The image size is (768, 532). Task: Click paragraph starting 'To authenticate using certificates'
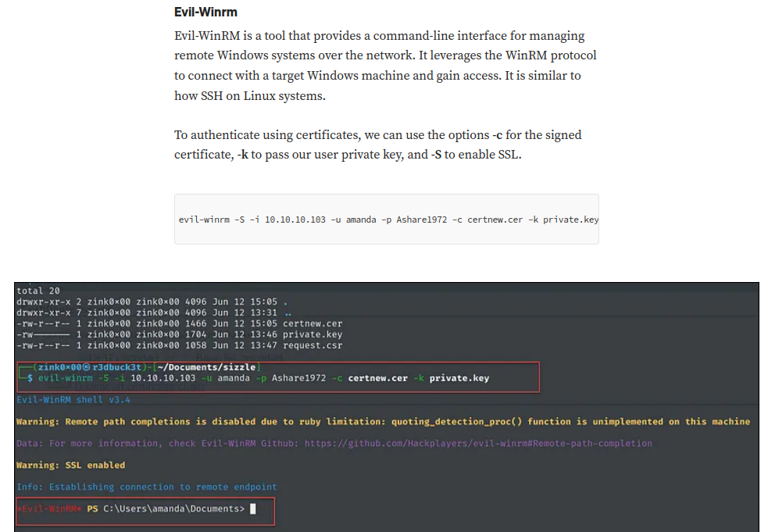pyautogui.click(x=377, y=145)
